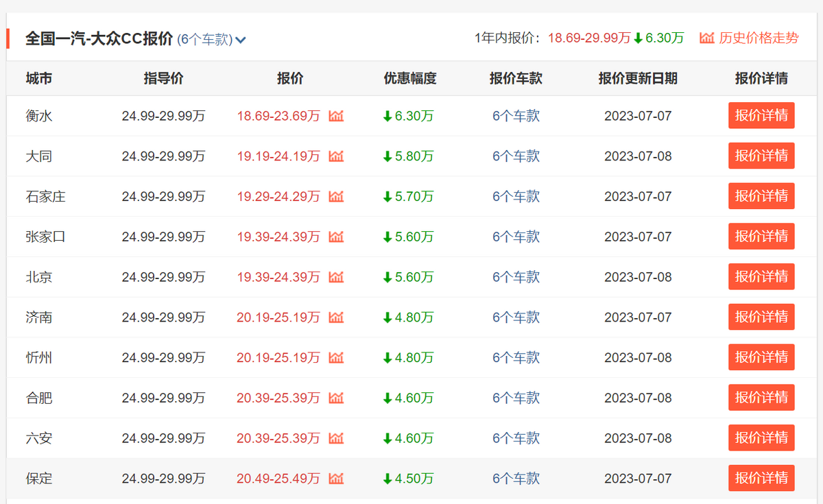
Task: Click the 优惠幅度 column header
Action: tap(409, 78)
